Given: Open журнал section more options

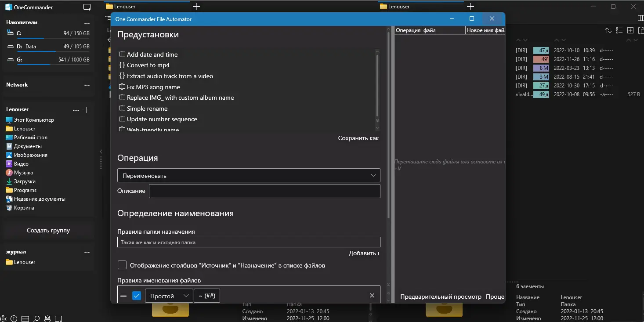Looking at the screenshot, I should pos(87,253).
